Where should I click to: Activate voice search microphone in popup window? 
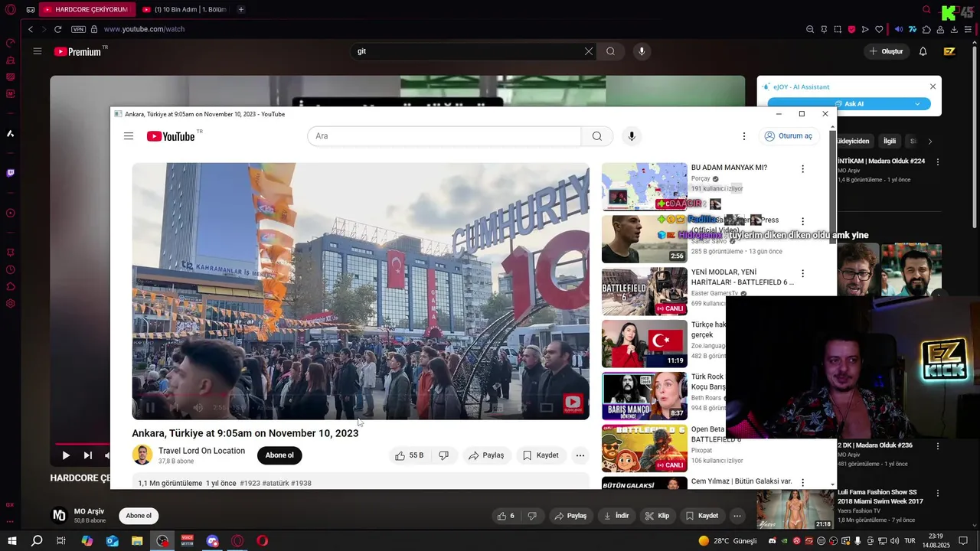632,136
